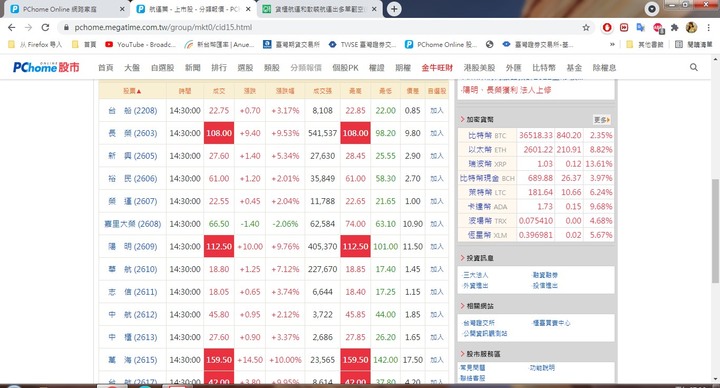Click 融資融券 link under 投資訊息

545,275
